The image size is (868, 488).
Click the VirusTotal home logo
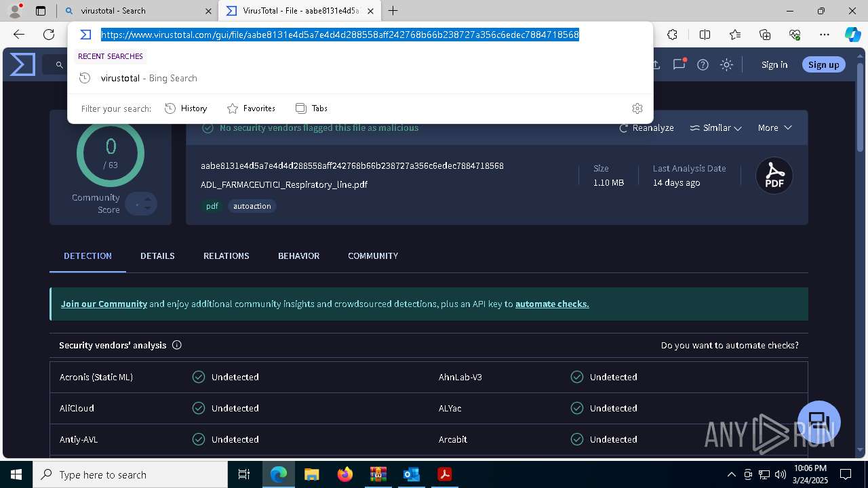point(22,64)
